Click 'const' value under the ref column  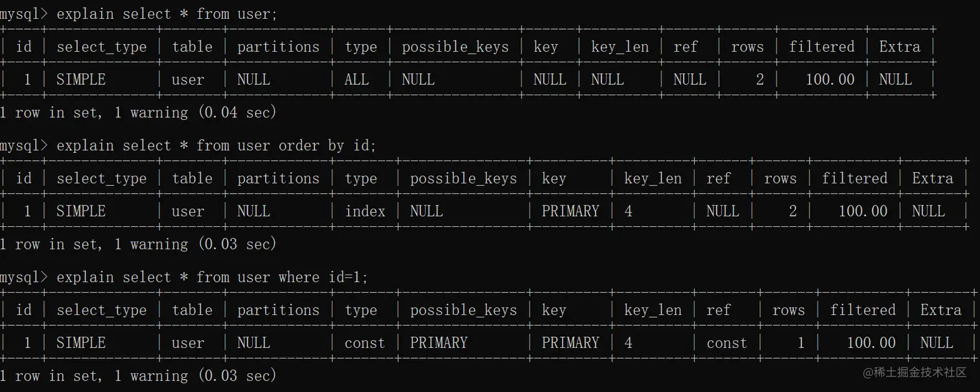pyautogui.click(x=727, y=342)
